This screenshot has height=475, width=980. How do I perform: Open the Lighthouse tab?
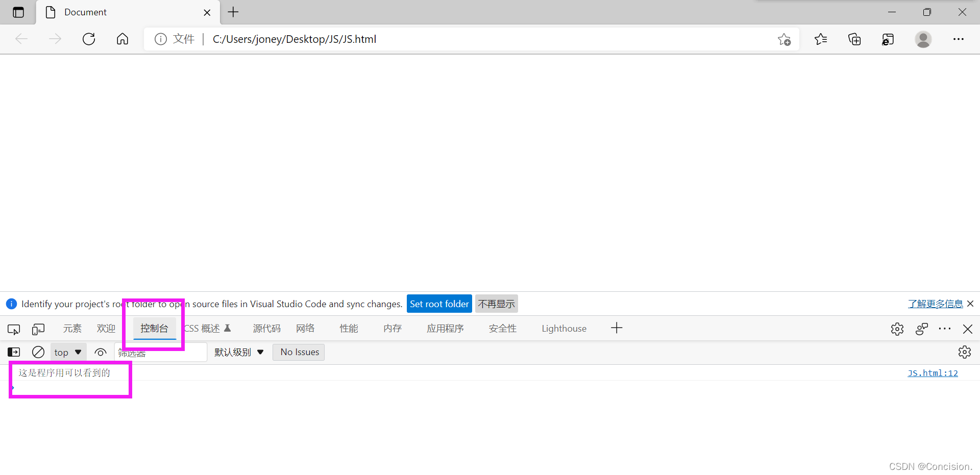click(564, 329)
